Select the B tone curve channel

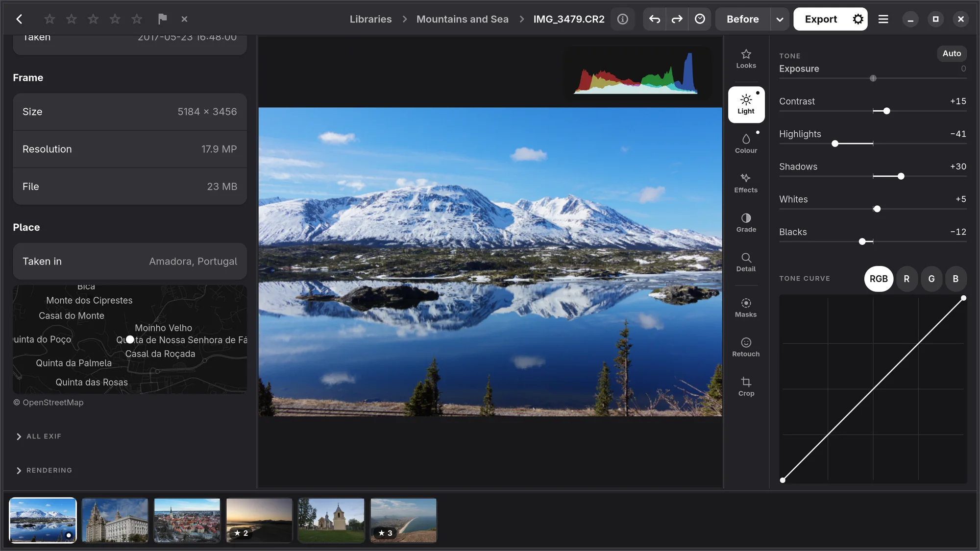pos(955,279)
